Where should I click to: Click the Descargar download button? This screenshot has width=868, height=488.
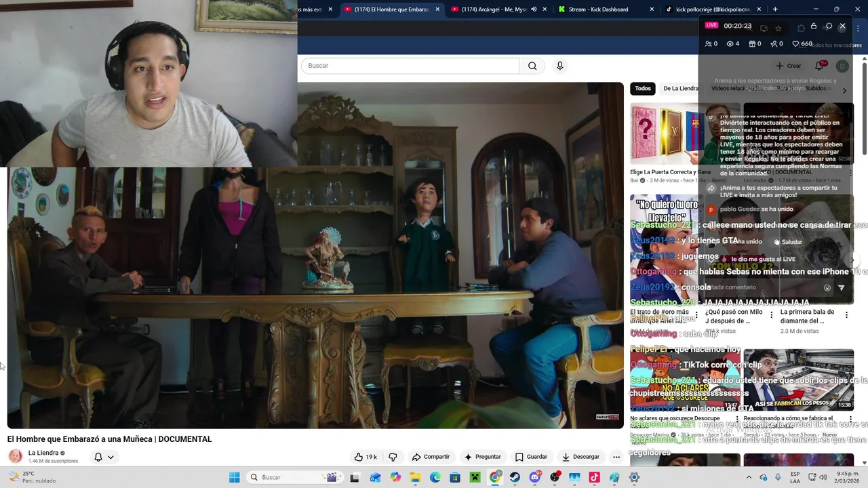580,457
